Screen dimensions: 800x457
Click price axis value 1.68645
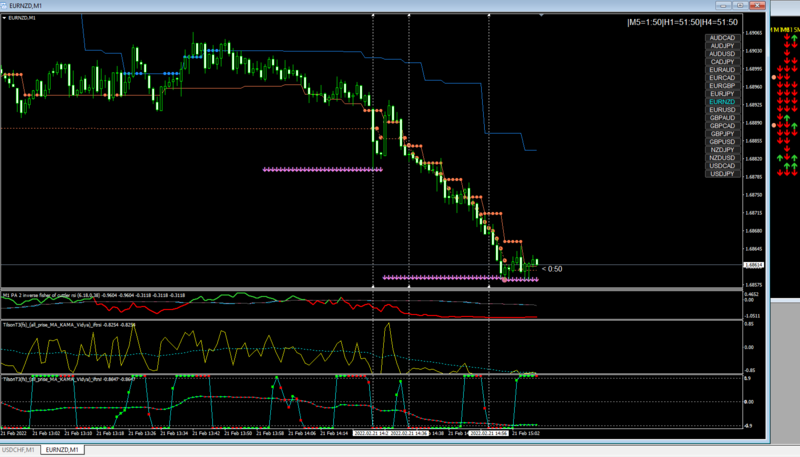point(754,249)
